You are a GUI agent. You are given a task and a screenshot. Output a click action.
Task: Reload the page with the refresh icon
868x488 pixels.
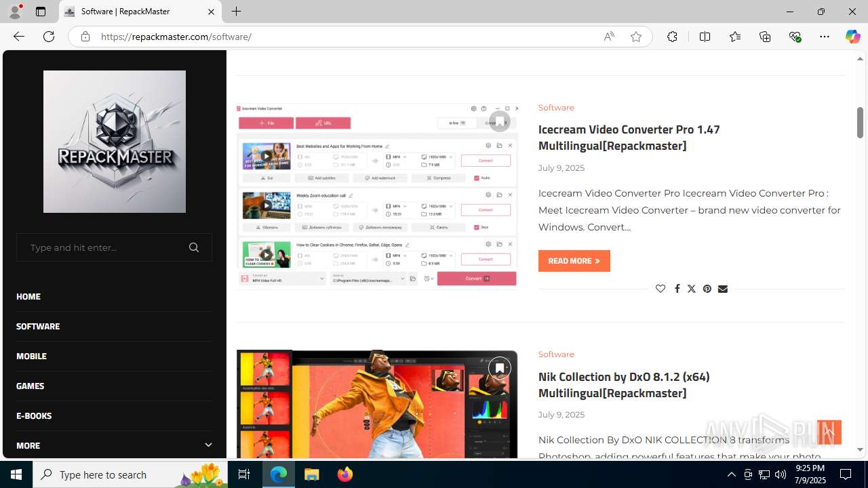[49, 37]
